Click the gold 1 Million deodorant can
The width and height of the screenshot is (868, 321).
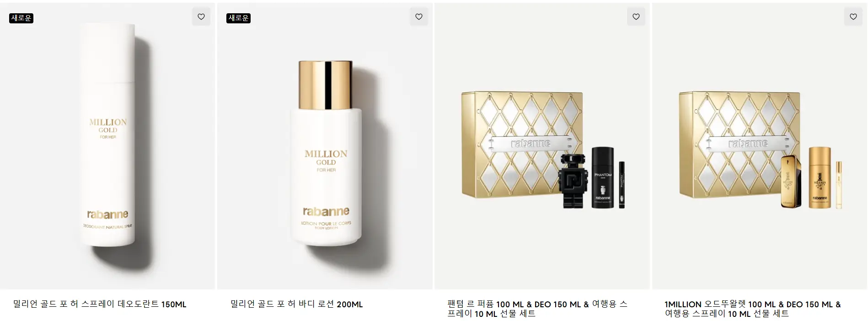click(x=820, y=178)
